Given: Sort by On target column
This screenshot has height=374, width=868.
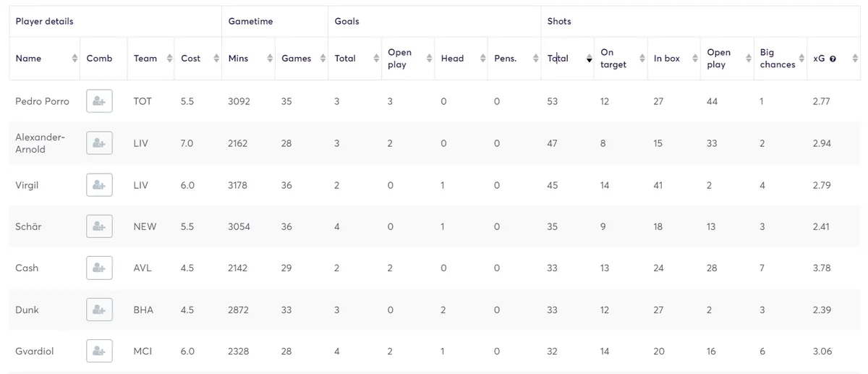Looking at the screenshot, I should click(x=621, y=59).
